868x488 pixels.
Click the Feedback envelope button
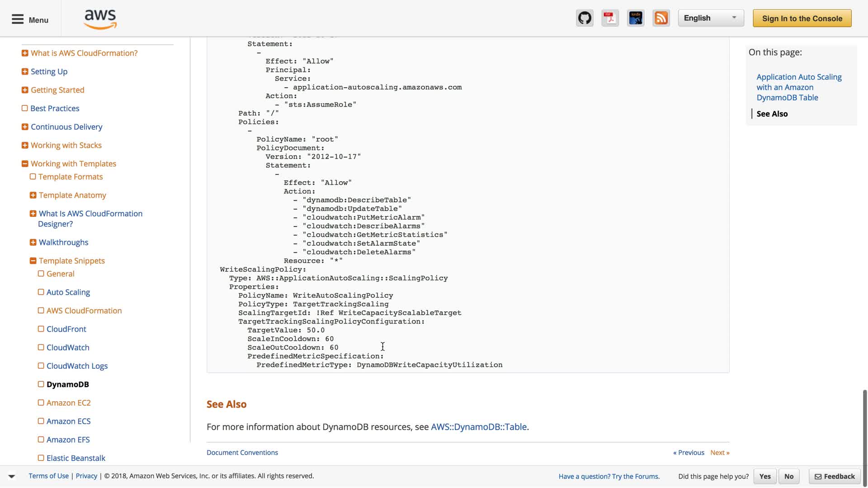835,476
